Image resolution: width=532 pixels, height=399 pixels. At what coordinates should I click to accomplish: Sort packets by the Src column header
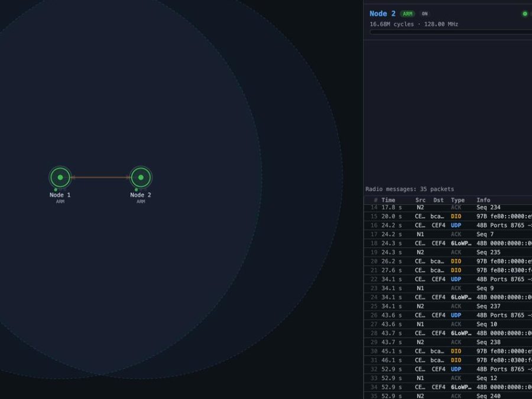pyautogui.click(x=420, y=200)
